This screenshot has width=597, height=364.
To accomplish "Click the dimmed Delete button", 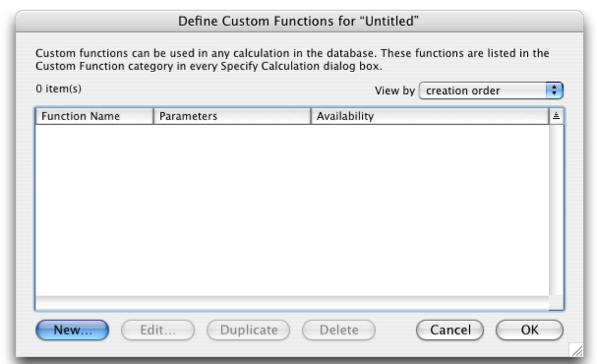I will pos(338,330).
